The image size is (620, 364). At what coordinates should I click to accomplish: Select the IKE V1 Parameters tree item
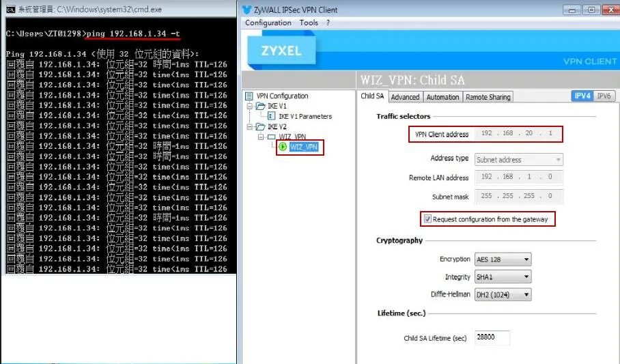point(305,116)
